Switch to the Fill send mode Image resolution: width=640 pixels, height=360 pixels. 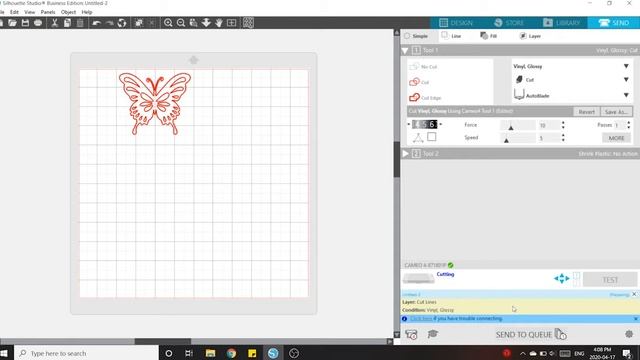click(x=489, y=36)
